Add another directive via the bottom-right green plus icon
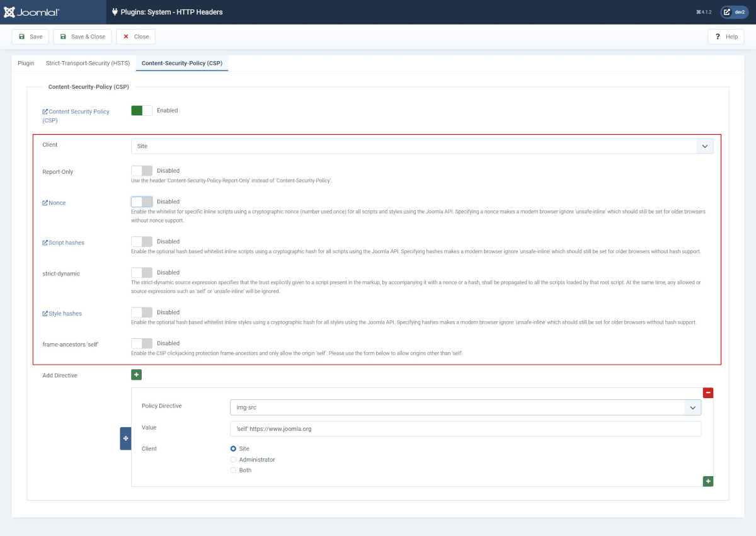 point(708,481)
